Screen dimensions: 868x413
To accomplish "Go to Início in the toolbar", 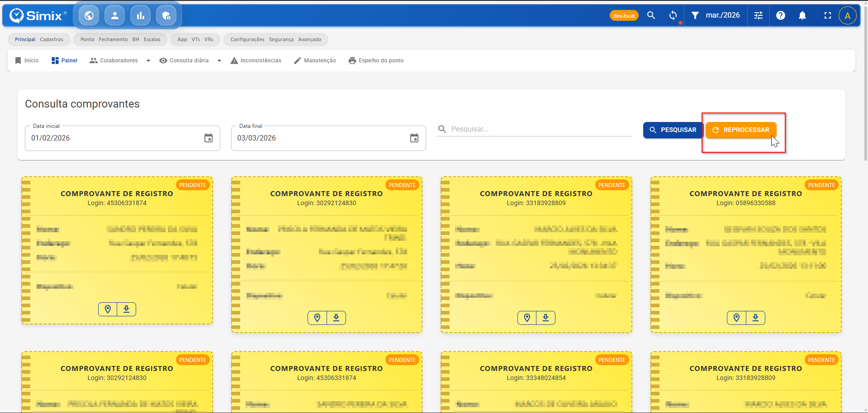I will click(x=27, y=61).
